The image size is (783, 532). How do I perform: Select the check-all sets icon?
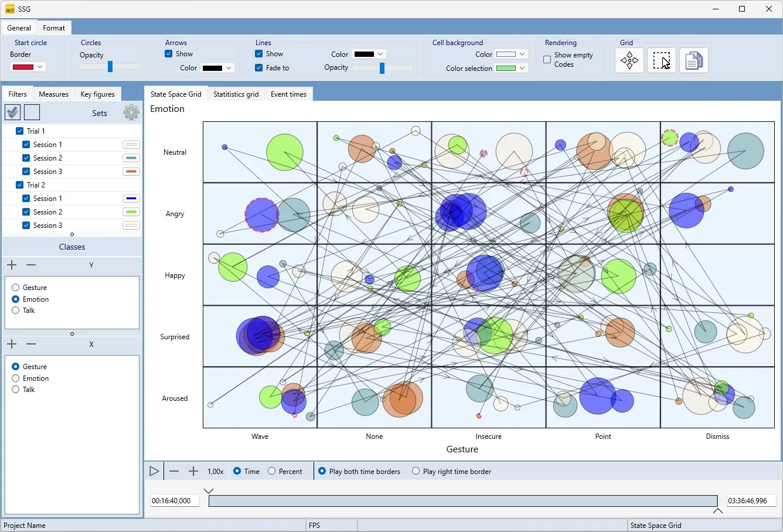pos(12,112)
